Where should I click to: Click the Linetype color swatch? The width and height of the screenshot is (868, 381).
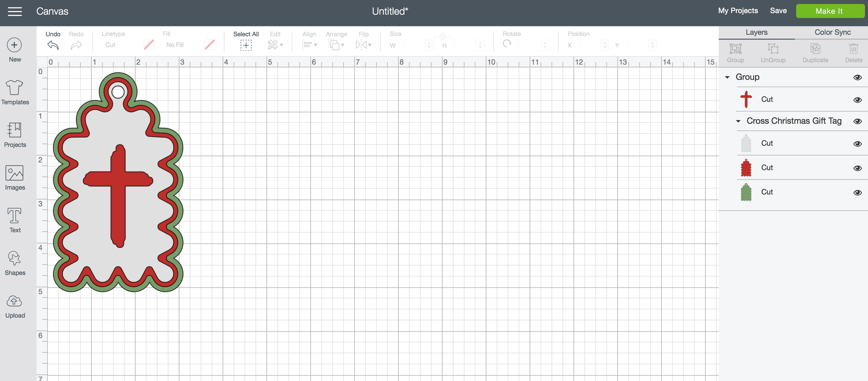click(x=149, y=45)
